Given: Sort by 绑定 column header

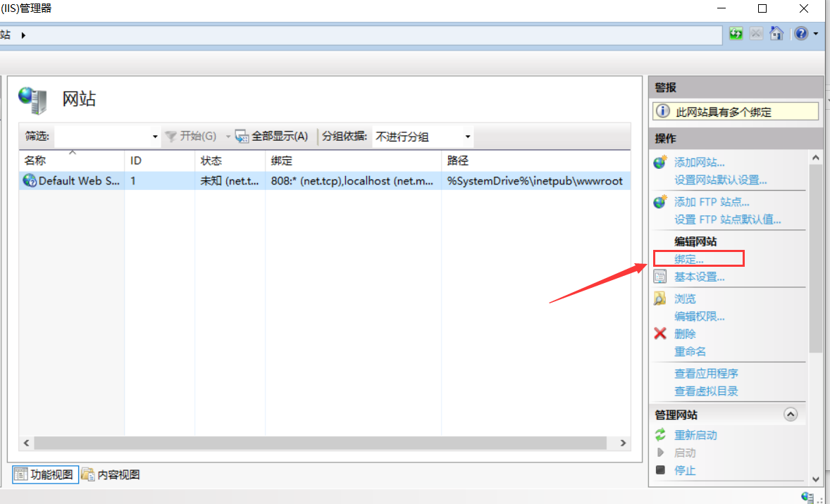Looking at the screenshot, I should [x=353, y=160].
